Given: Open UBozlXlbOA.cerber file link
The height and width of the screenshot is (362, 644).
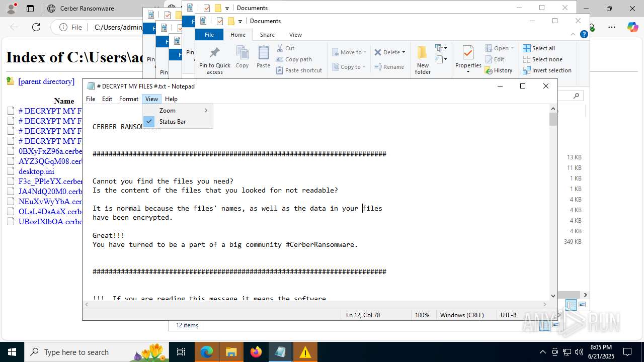Looking at the screenshot, I should [x=50, y=222].
